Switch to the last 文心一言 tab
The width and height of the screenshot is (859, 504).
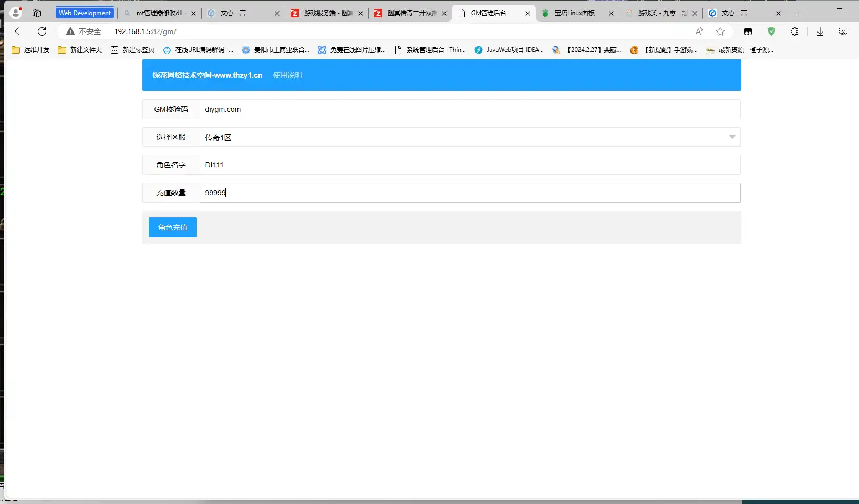[744, 13]
